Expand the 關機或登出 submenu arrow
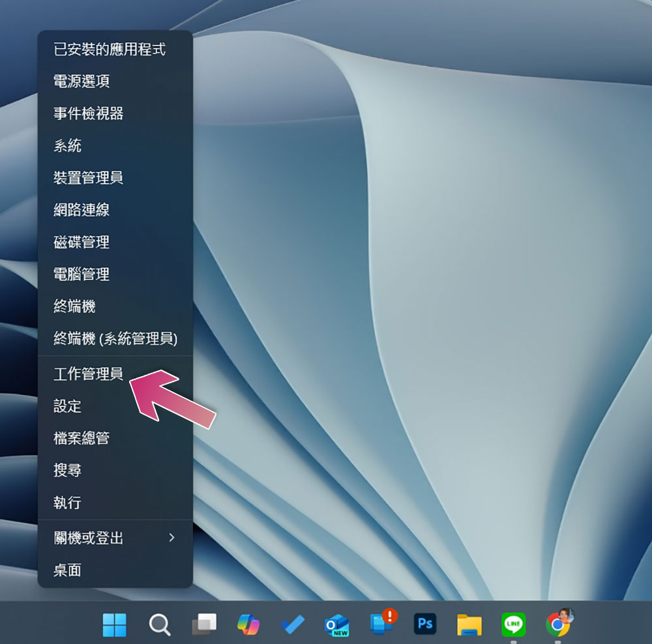Screen dimensions: 652x644 pos(171,538)
